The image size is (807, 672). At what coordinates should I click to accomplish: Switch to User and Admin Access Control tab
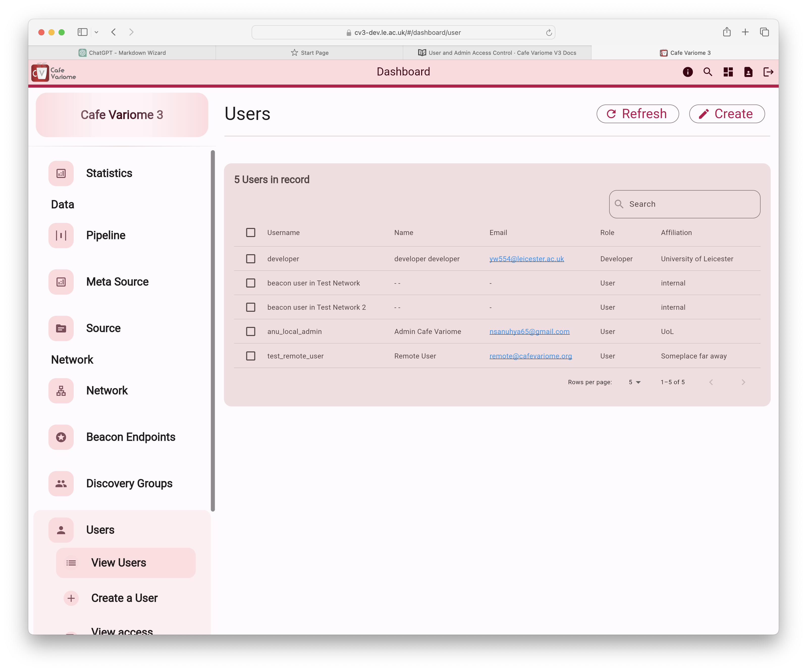pos(497,53)
